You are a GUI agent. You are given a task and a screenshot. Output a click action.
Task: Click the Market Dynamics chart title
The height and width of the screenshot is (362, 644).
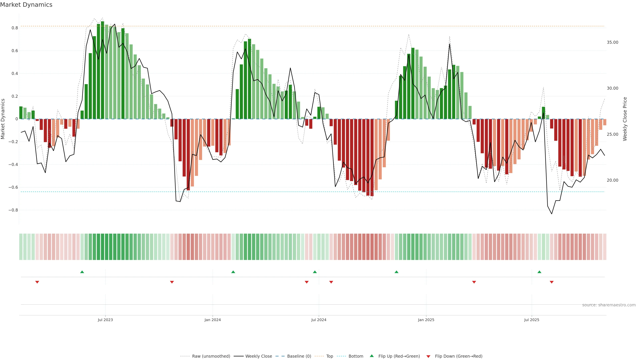[x=26, y=5]
